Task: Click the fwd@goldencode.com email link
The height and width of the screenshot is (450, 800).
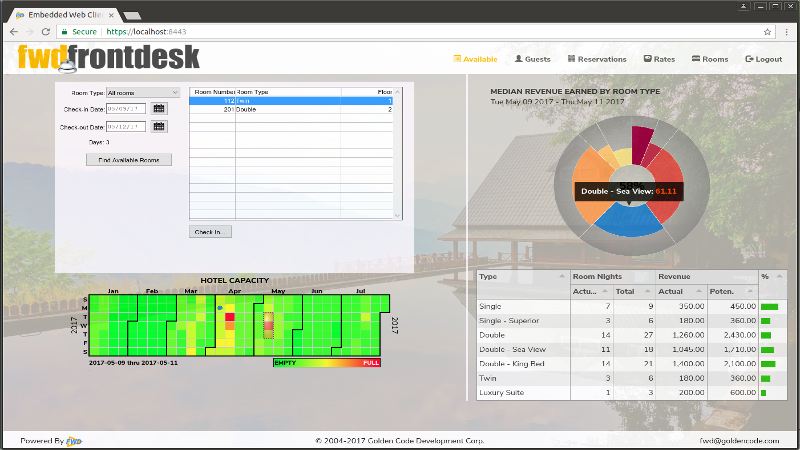Action: point(739,441)
